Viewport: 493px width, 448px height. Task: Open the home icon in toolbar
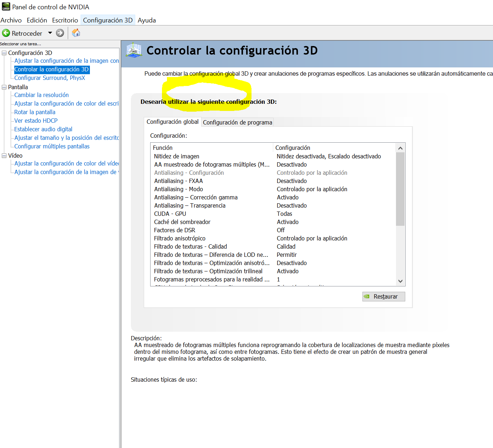click(76, 33)
